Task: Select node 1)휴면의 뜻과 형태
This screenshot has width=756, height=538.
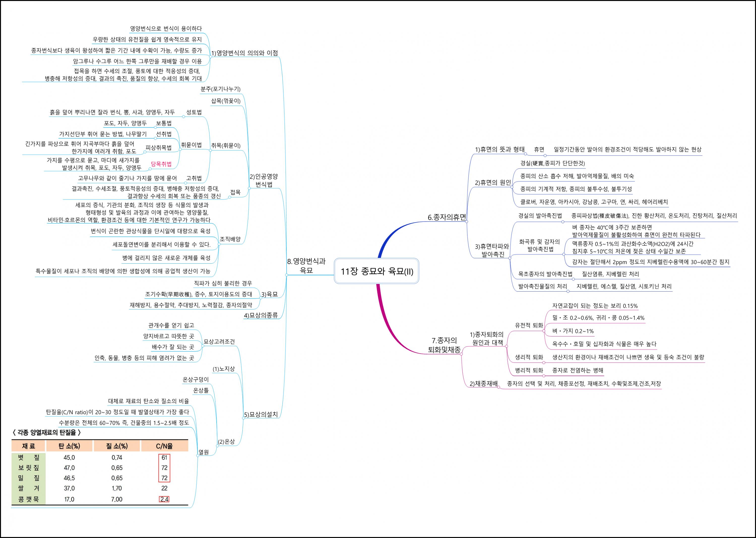Action: point(500,149)
